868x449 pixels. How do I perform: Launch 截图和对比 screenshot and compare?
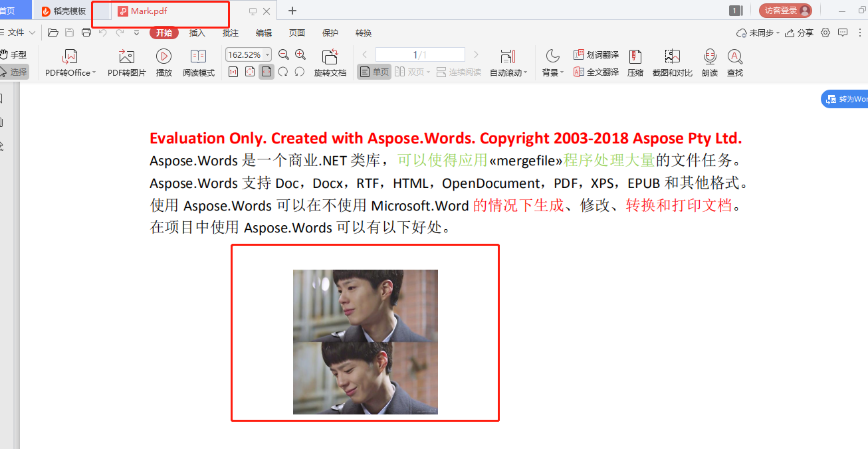[x=672, y=63]
